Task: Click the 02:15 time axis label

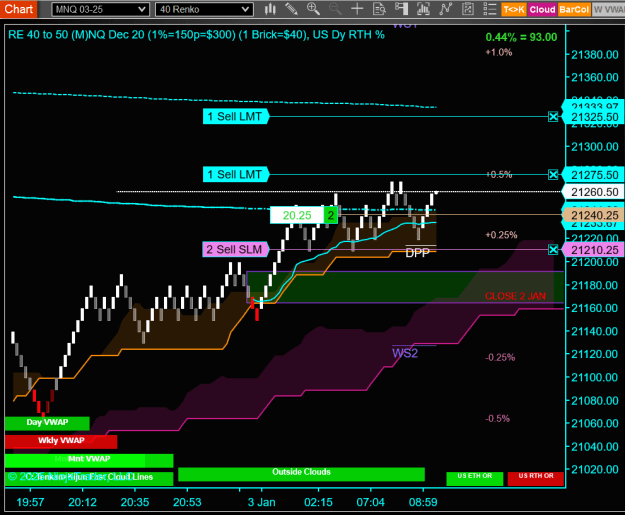Action: (x=318, y=502)
